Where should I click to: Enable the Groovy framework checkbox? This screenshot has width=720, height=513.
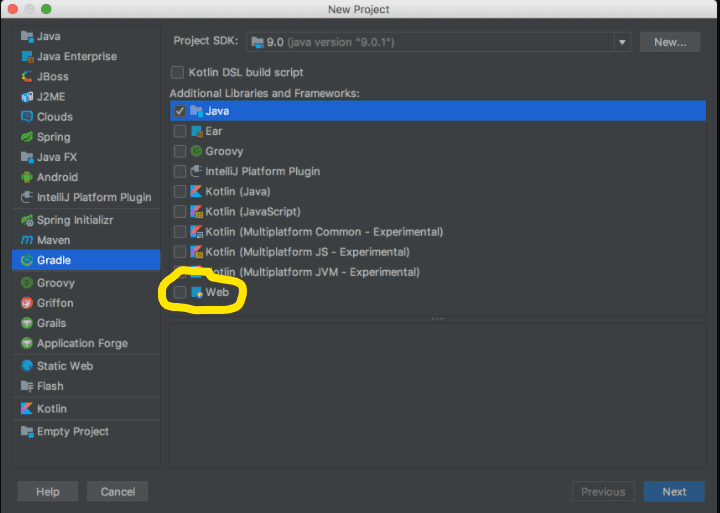point(180,151)
